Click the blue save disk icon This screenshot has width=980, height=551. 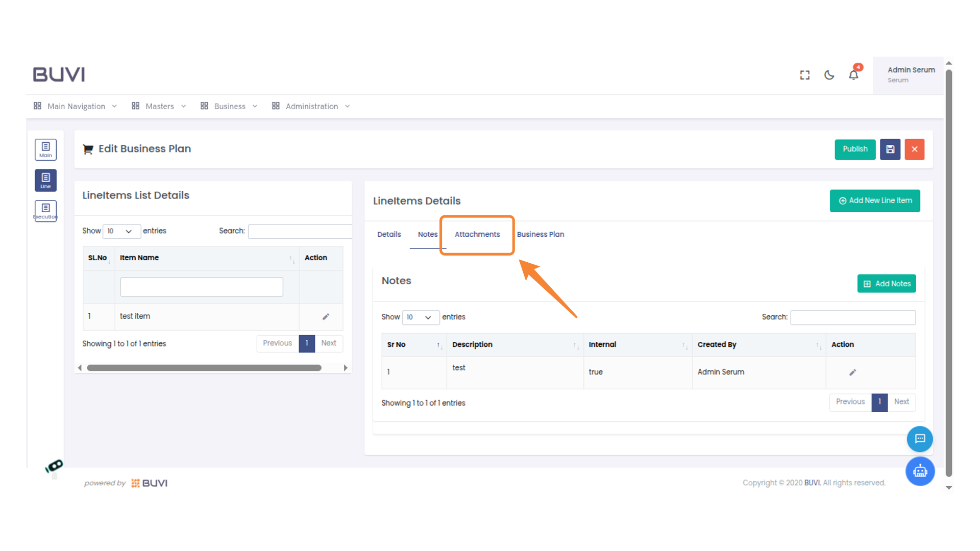(x=890, y=149)
